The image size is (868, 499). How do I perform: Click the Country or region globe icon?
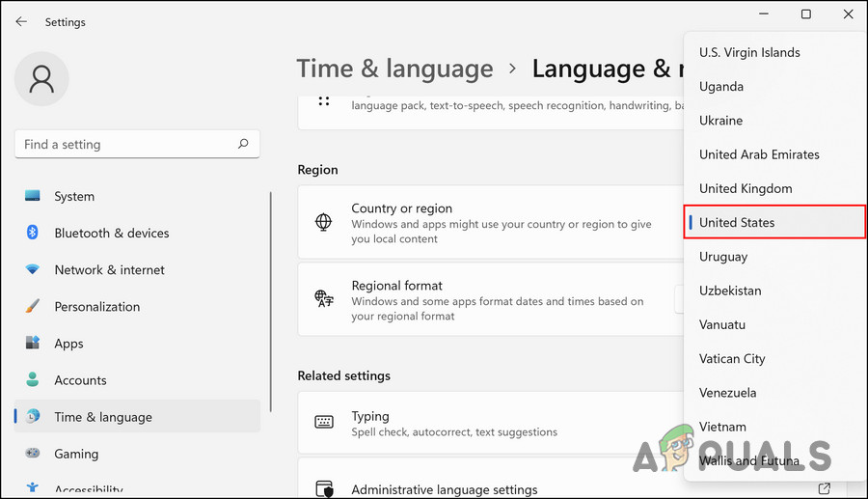(323, 222)
